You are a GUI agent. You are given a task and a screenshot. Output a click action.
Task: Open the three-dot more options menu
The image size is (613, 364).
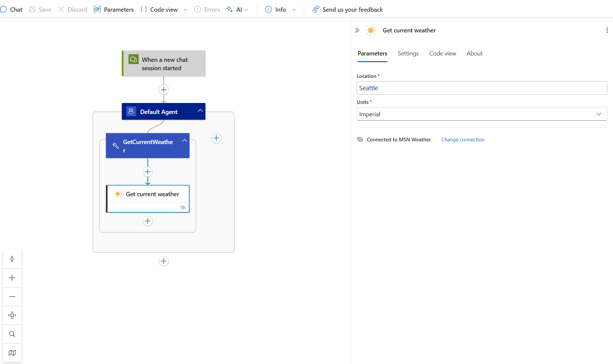(607, 30)
